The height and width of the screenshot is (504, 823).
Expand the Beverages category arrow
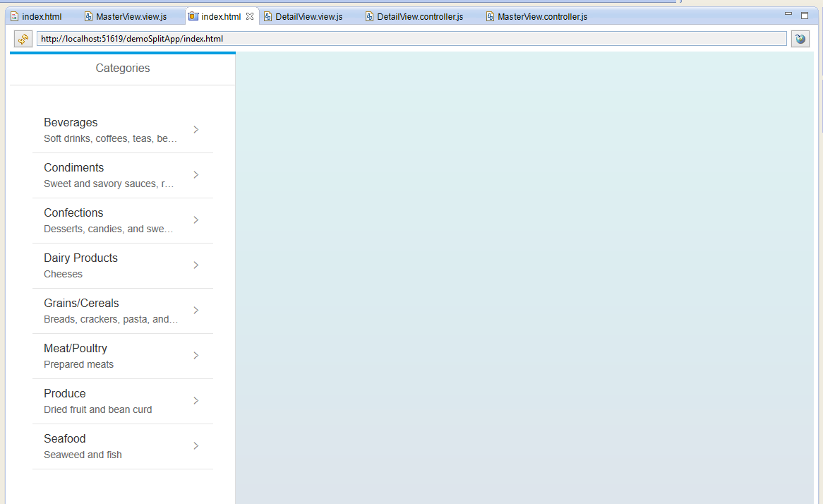coord(196,130)
